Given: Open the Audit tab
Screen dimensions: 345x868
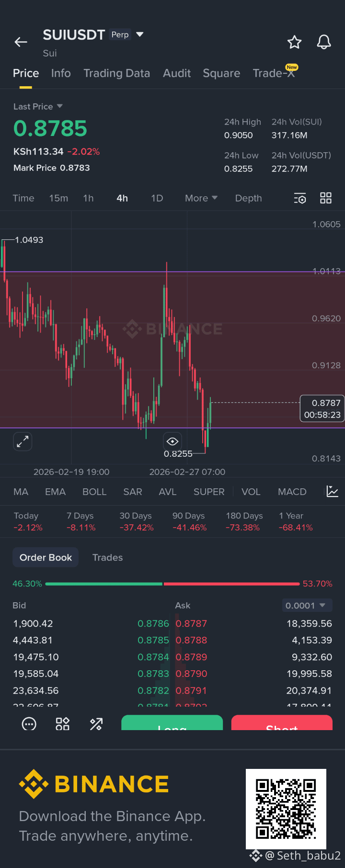Looking at the screenshot, I should click(x=177, y=73).
